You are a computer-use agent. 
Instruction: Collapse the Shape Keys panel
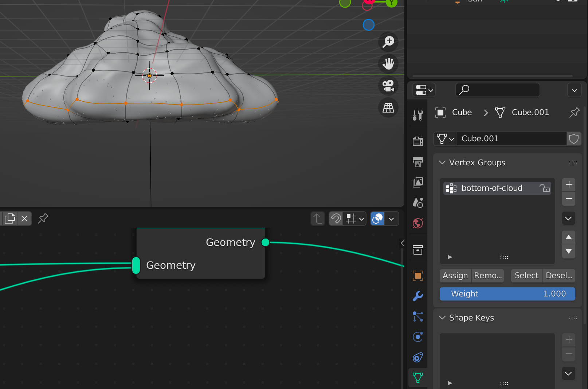(442, 318)
